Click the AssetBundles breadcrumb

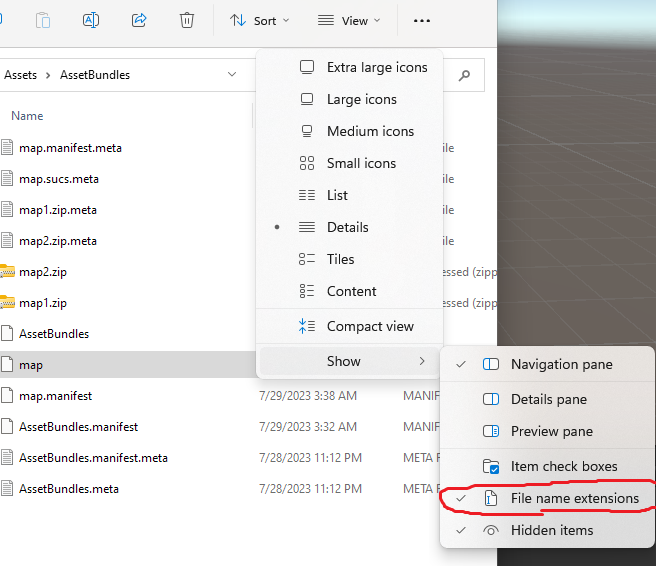click(95, 75)
